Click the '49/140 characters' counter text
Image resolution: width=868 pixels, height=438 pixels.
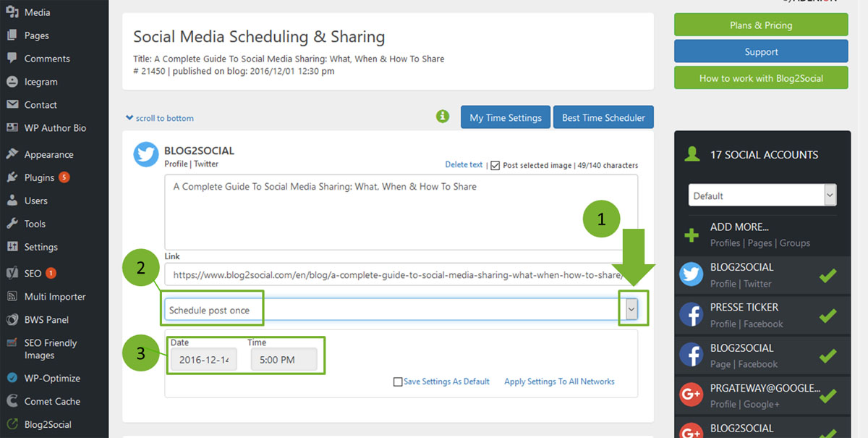pyautogui.click(x=608, y=166)
